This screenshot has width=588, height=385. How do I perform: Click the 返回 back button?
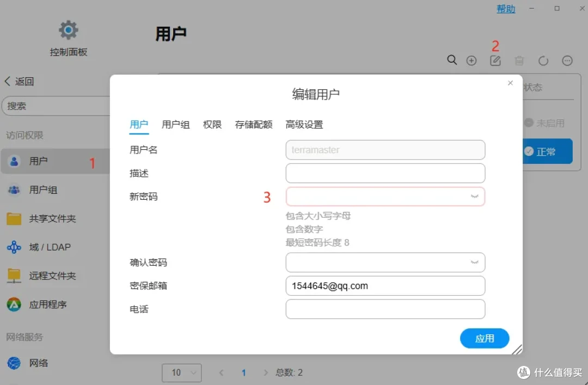point(20,82)
